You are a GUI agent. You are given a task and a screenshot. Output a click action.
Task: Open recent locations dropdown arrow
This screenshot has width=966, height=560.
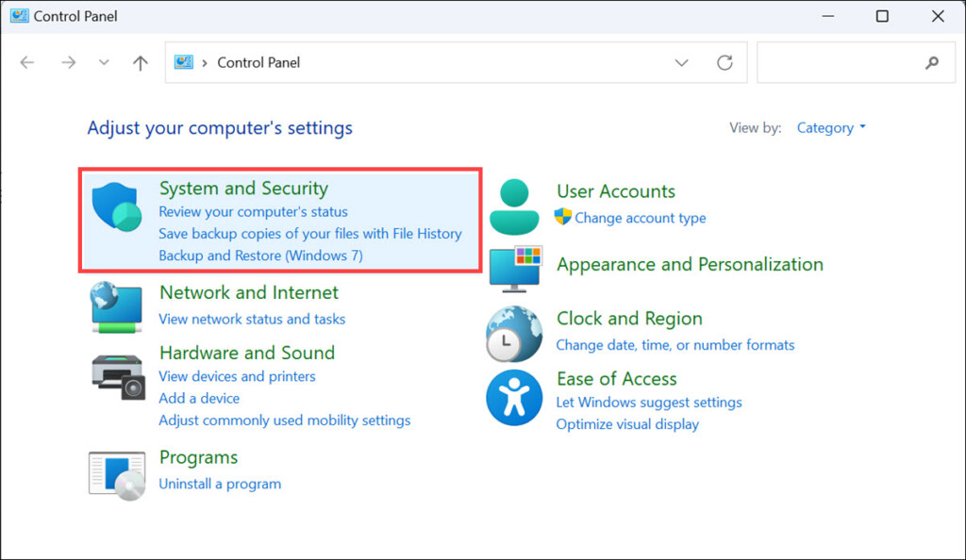point(104,63)
